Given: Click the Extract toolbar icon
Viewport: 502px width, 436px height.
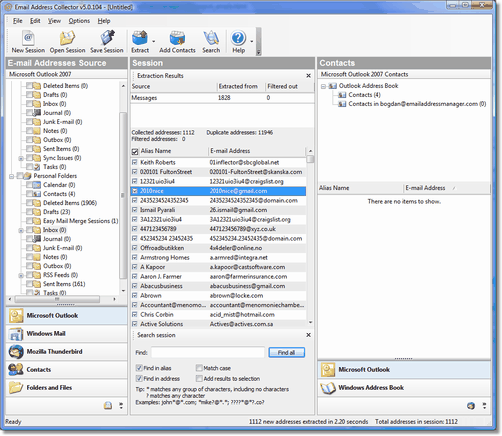Looking at the screenshot, I should [x=140, y=38].
